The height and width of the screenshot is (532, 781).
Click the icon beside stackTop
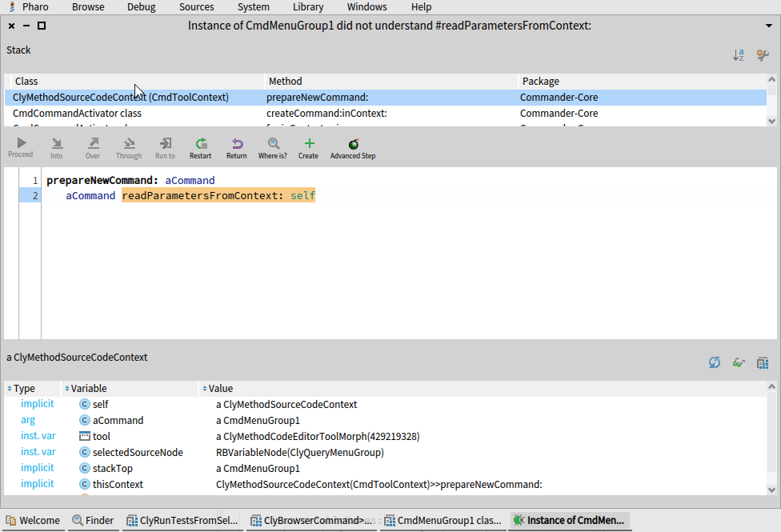coord(85,468)
